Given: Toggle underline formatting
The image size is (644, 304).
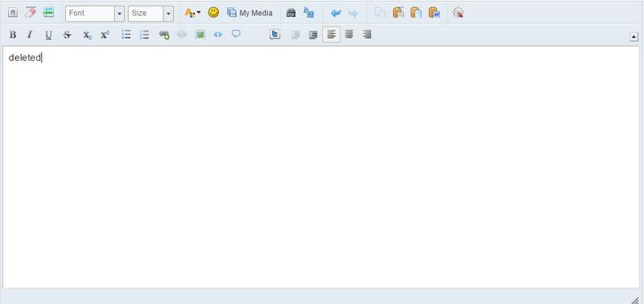Looking at the screenshot, I should 48,35.
